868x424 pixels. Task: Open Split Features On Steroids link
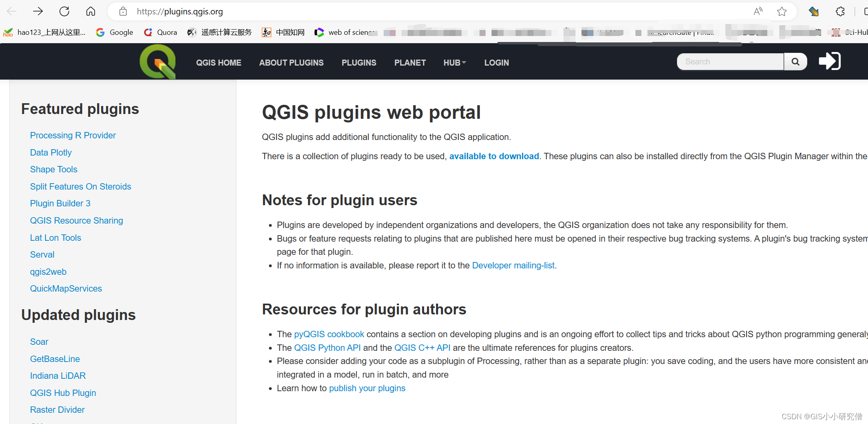tap(80, 186)
